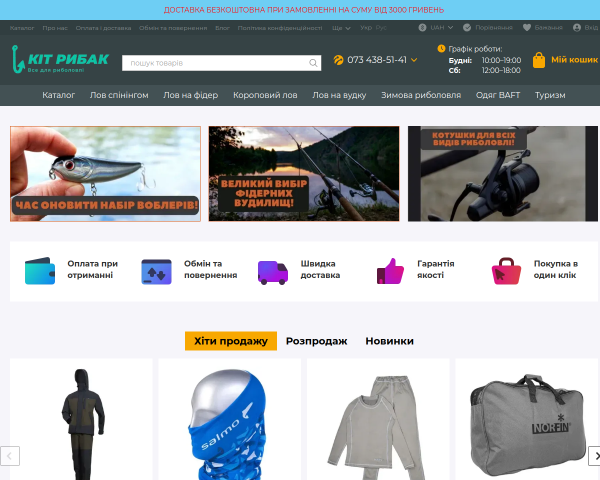Click the Вхід user account icon
The image size is (600, 480).
click(577, 28)
